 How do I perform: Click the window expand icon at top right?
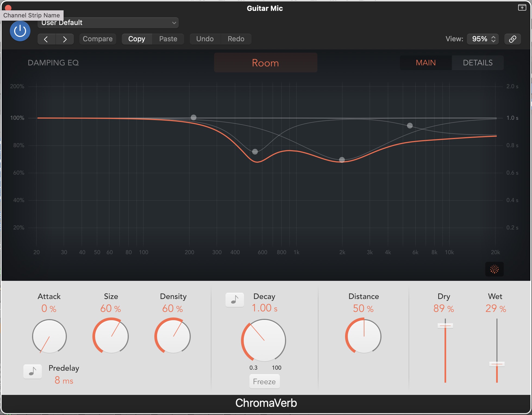[x=522, y=8]
